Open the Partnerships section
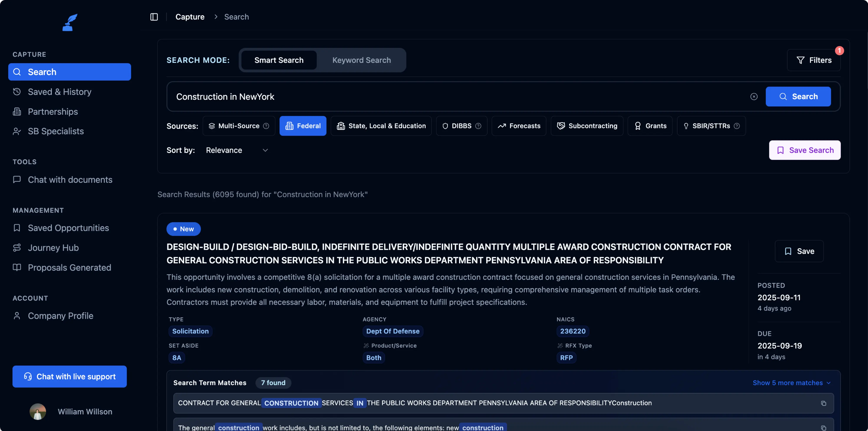868x431 pixels. (53, 112)
